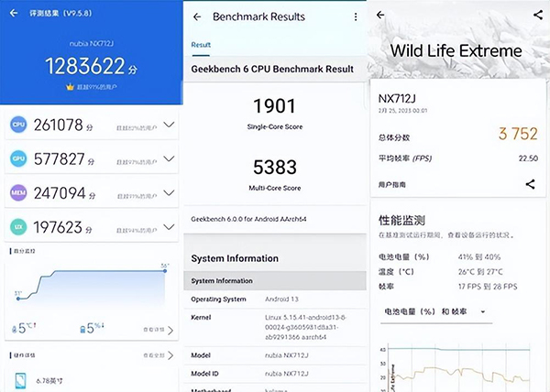Tap the UX score badge
The width and height of the screenshot is (550, 392).
tap(17, 226)
